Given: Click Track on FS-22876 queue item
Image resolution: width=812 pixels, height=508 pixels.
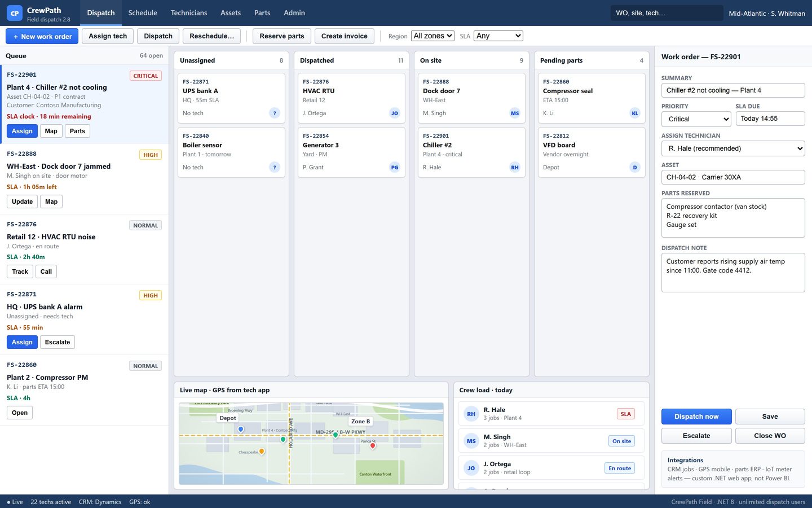Looking at the screenshot, I should pyautogui.click(x=20, y=271).
